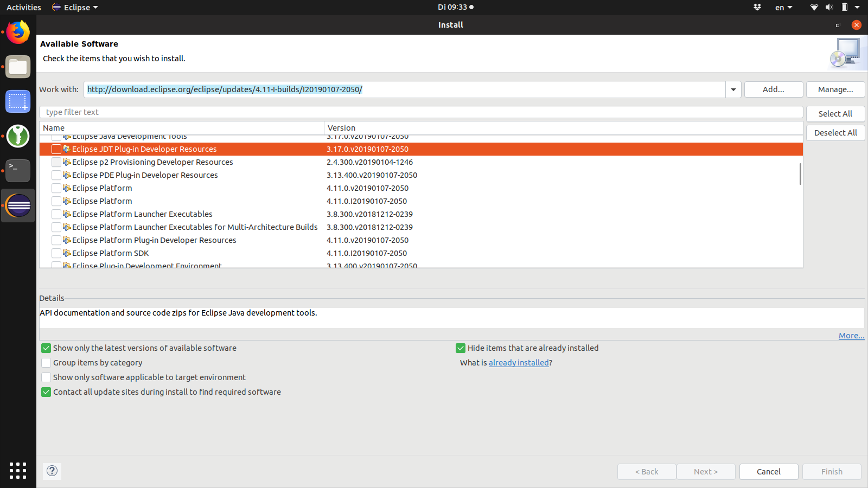Click feature icon of Eclipse Platform Plug-in Developer Resources
868x488 pixels.
(x=67, y=240)
